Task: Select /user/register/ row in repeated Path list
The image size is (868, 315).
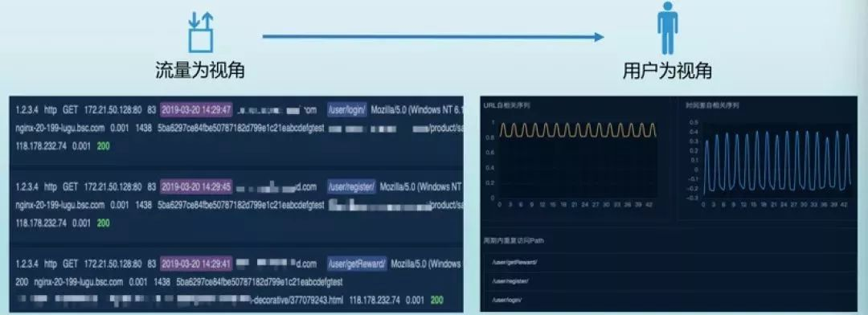Action: (x=669, y=280)
